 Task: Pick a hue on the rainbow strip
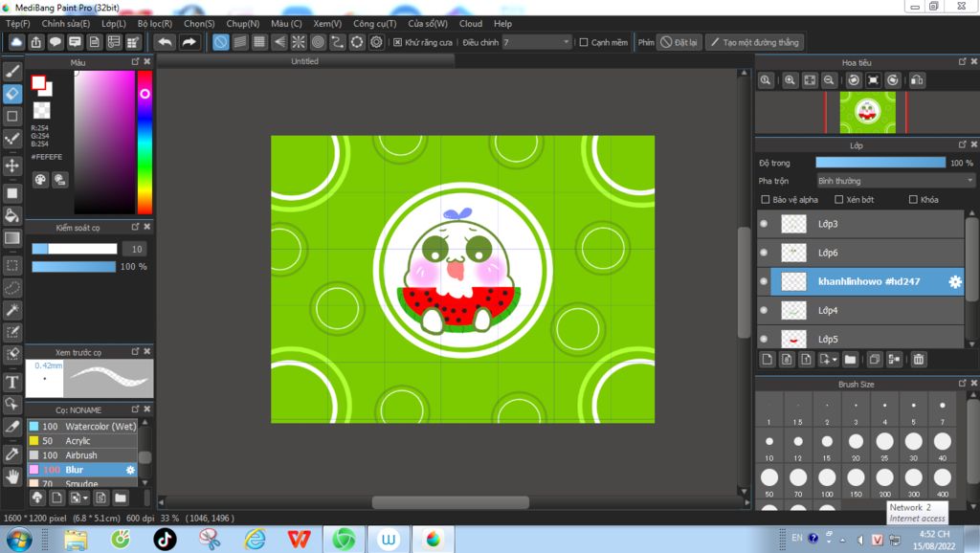point(145,143)
